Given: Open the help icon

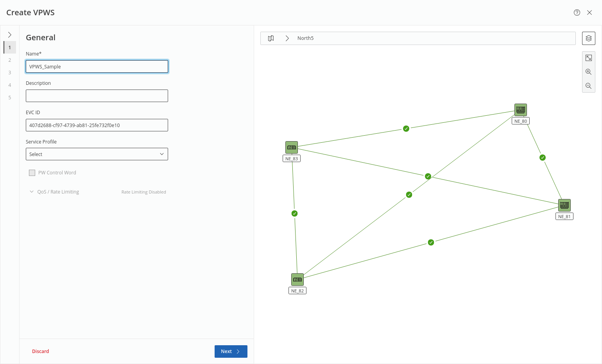Looking at the screenshot, I should (x=577, y=13).
